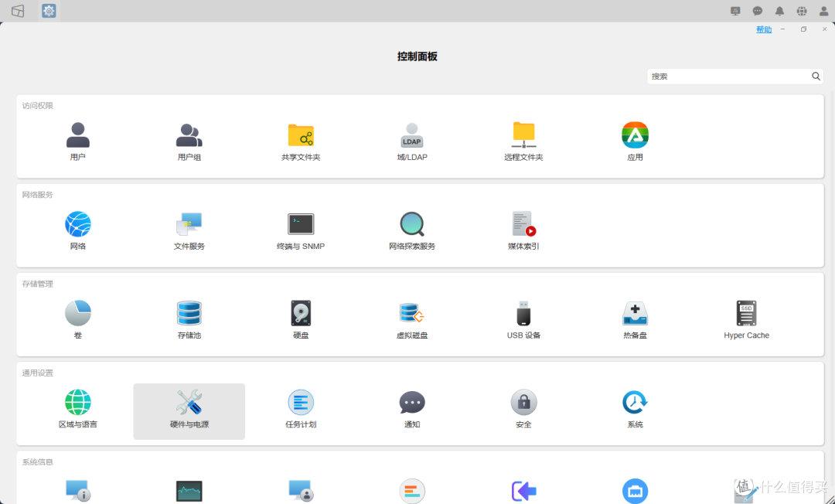Open the 用户组 (User Group) settings

189,141
